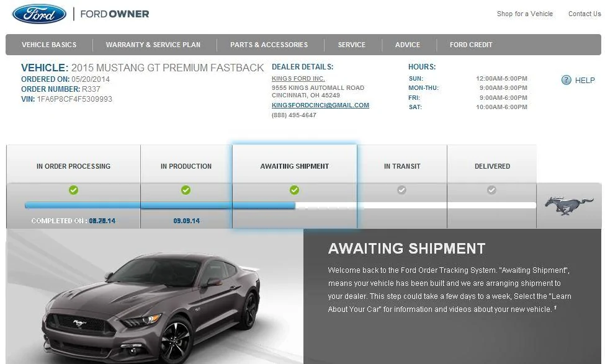Select the Delivered stage tab

click(492, 166)
